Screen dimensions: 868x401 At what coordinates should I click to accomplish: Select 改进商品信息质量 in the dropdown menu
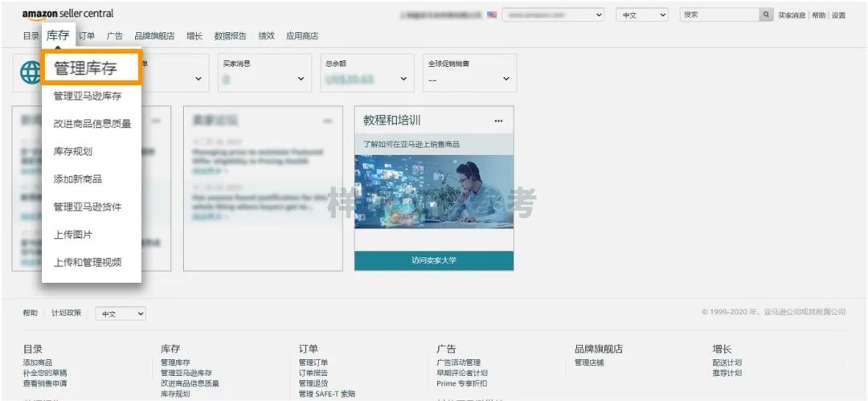point(92,124)
